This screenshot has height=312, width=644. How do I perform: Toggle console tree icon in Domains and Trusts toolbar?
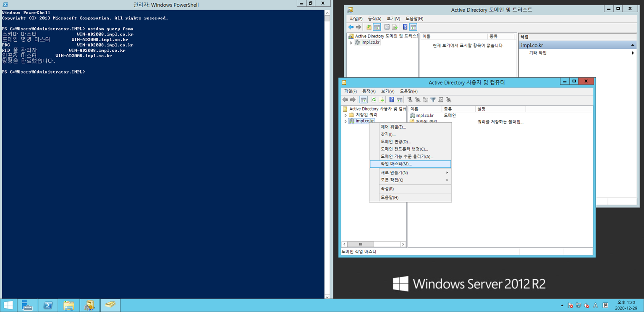pyautogui.click(x=377, y=27)
